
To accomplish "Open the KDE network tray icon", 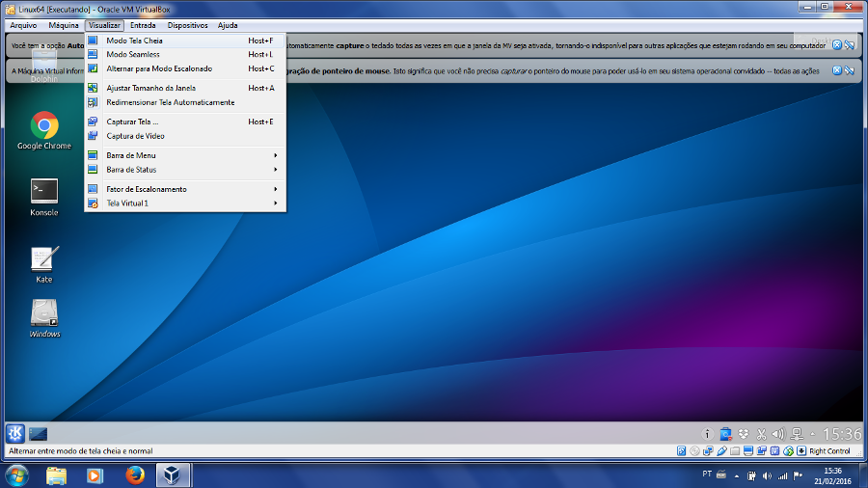I will point(797,434).
